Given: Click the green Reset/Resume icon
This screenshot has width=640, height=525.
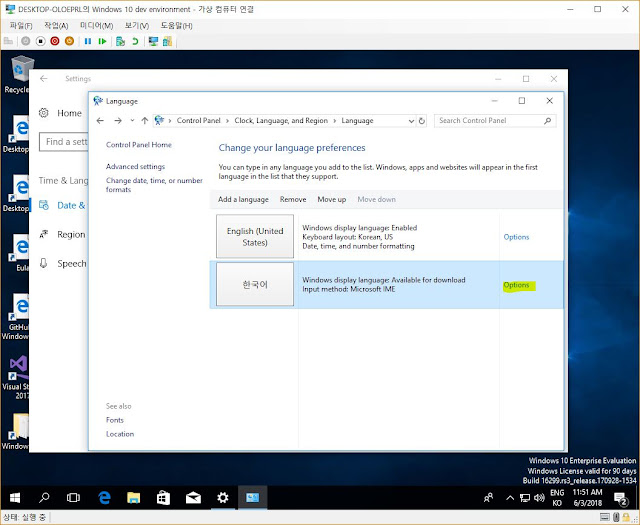Looking at the screenshot, I should 102,41.
